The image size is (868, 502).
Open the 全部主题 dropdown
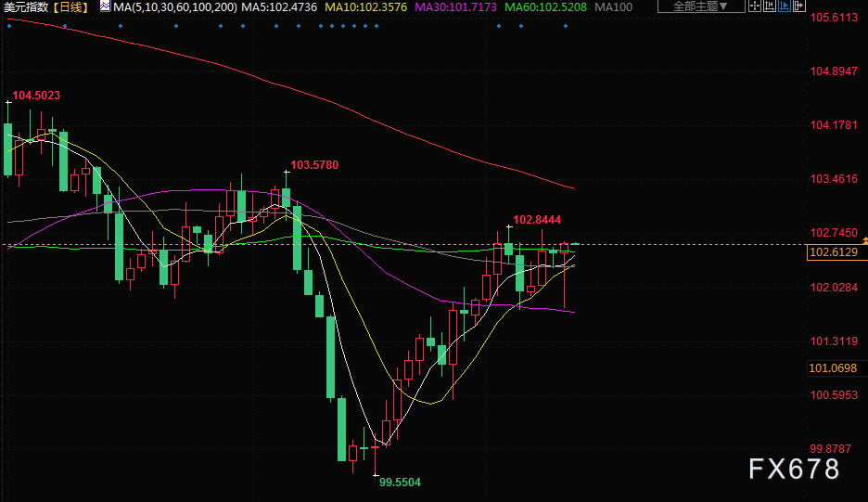[701, 6]
